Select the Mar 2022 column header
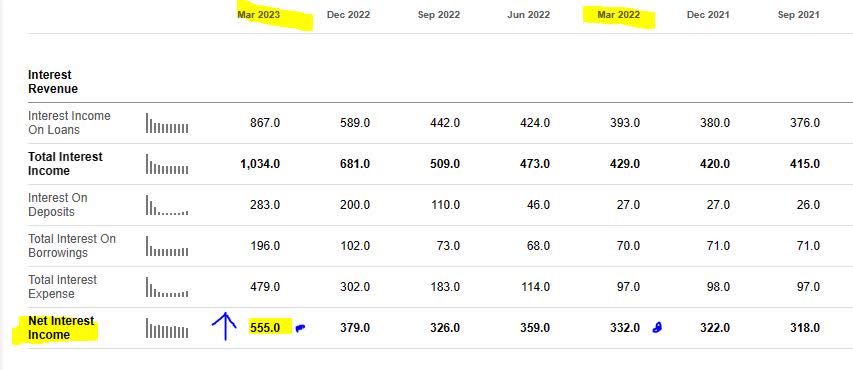The width and height of the screenshot is (853, 370). pos(619,15)
